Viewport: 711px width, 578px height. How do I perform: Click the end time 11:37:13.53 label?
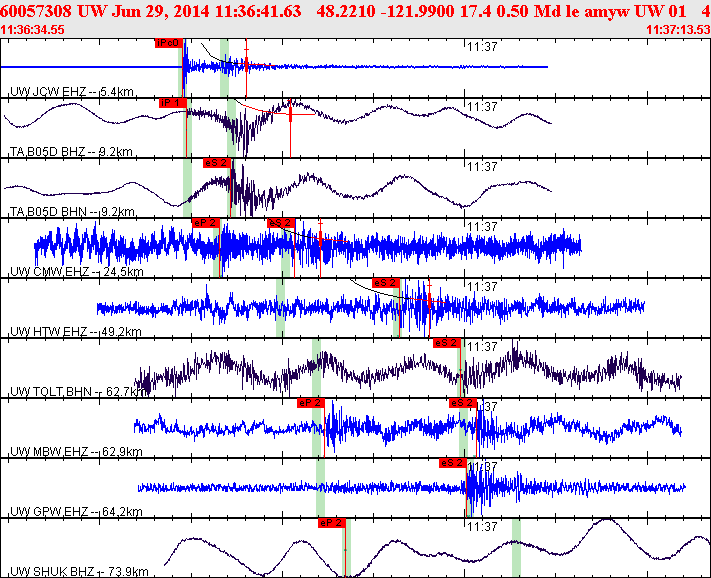pyautogui.click(x=678, y=30)
